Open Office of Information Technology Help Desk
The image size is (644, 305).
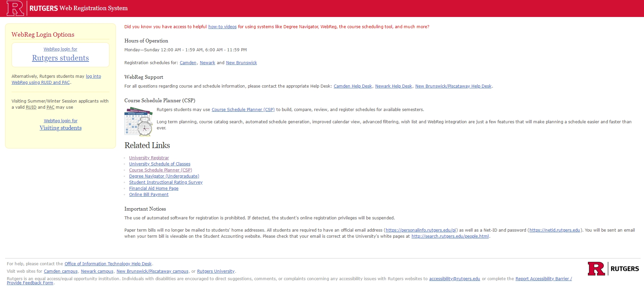[108, 264]
